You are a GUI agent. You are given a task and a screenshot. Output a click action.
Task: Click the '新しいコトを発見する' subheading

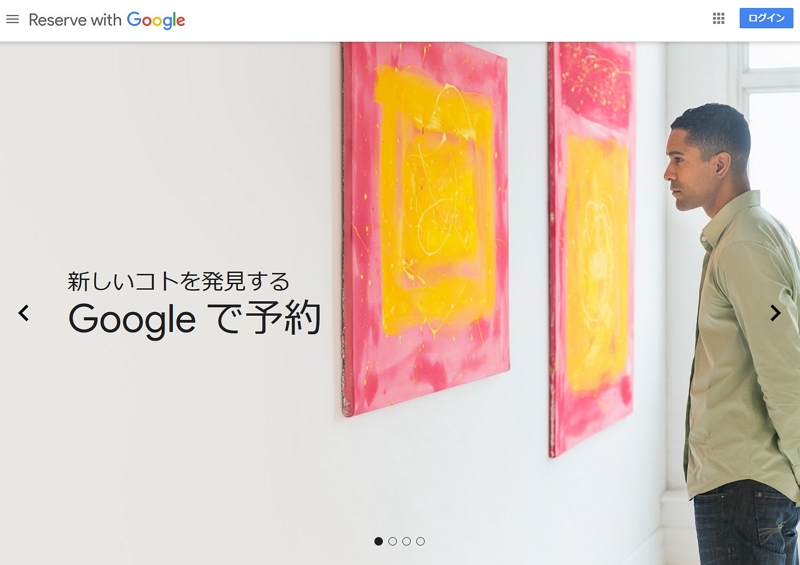click(179, 281)
